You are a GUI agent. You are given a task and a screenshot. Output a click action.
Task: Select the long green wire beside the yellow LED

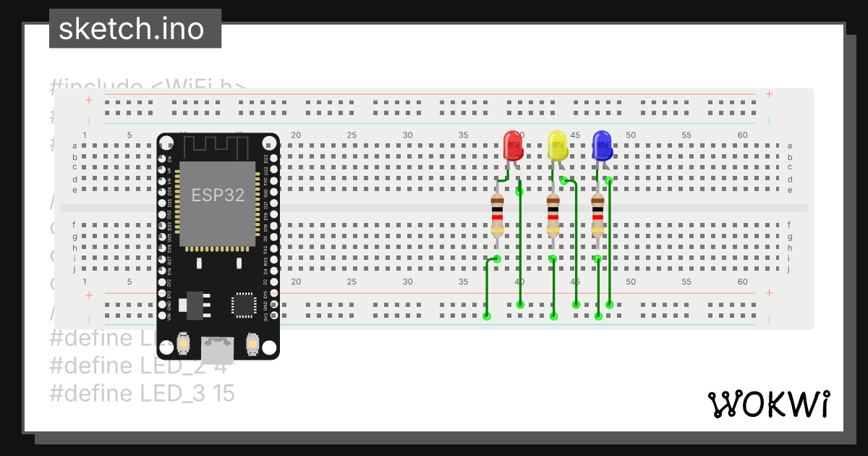[x=574, y=242]
